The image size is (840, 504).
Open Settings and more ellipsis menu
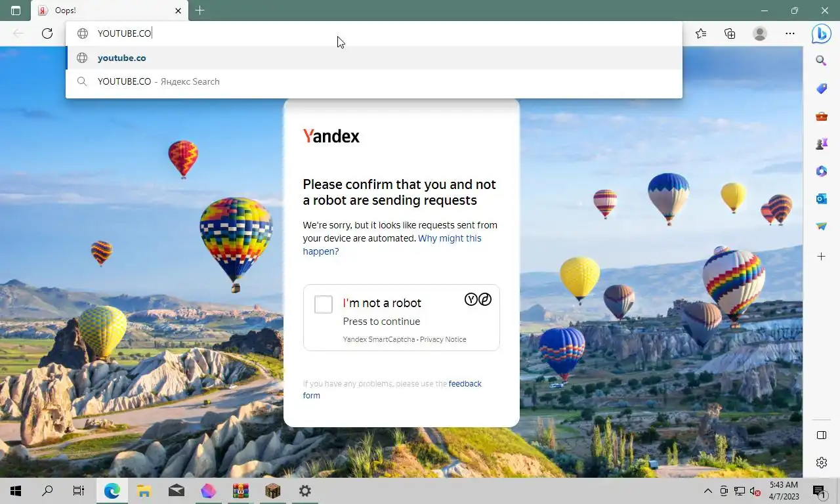point(790,33)
